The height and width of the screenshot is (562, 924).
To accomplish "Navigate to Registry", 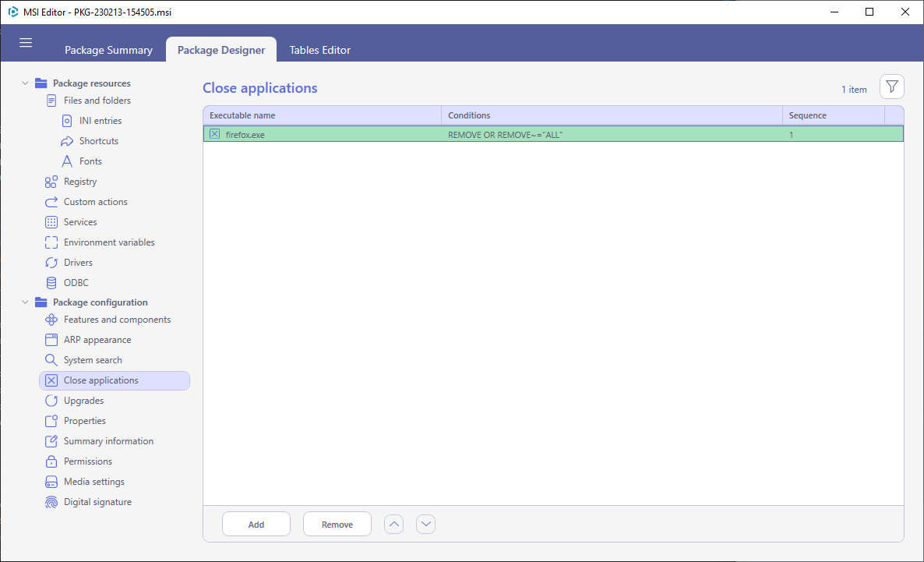I will (80, 182).
